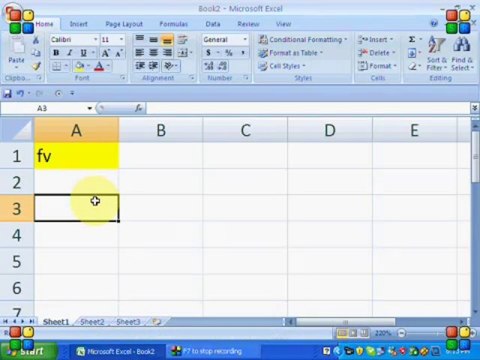Screen dimensions: 480x360
Task: Switch to the Data tab
Action: 213,24
